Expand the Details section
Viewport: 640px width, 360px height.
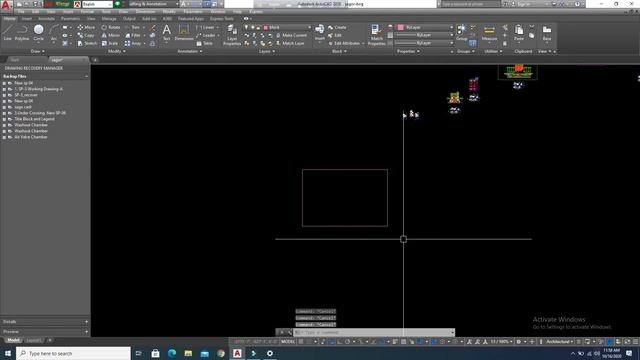(x=45, y=322)
